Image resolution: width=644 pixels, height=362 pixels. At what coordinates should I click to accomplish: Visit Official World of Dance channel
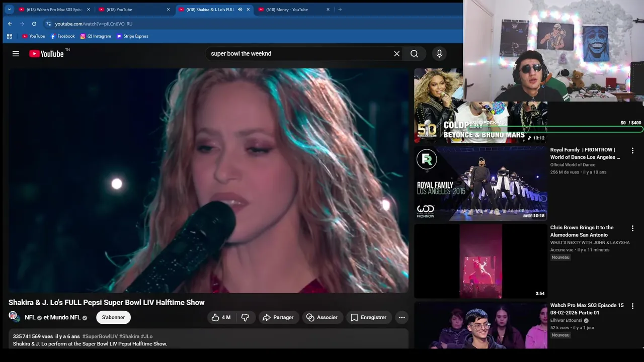tap(573, 165)
